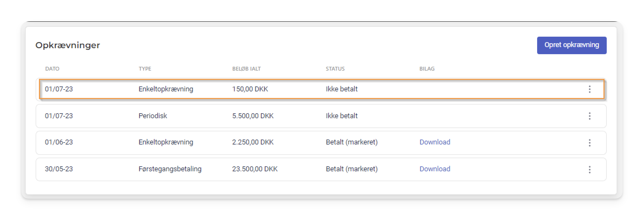The width and height of the screenshot is (644, 220).
Task: Click Enkeltopkrævning in the 2.250,00 DKK row
Action: [166, 142]
